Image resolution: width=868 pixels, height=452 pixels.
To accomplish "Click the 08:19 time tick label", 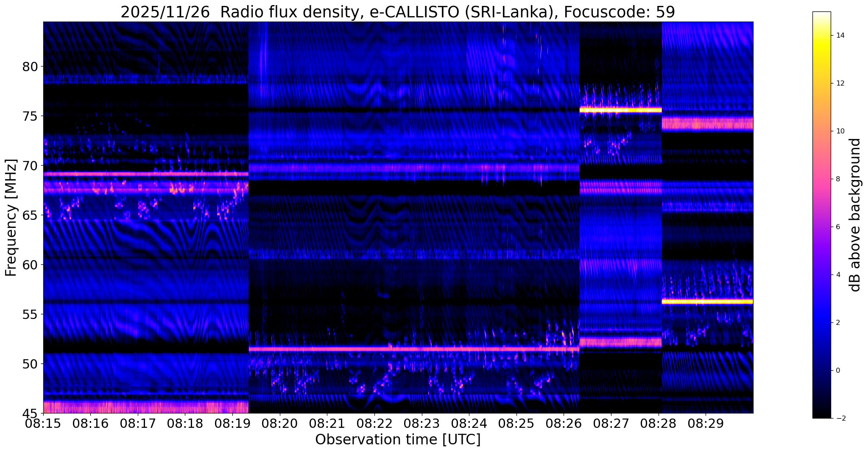I will tap(233, 423).
